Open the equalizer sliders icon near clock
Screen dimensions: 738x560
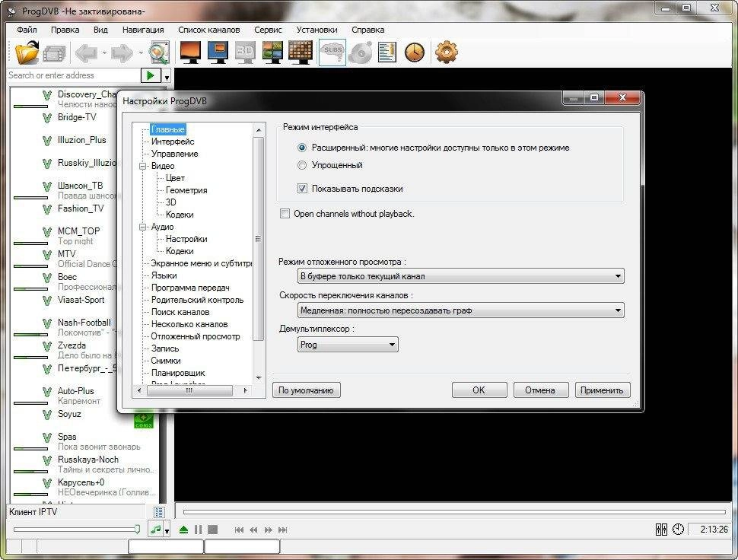point(661,530)
